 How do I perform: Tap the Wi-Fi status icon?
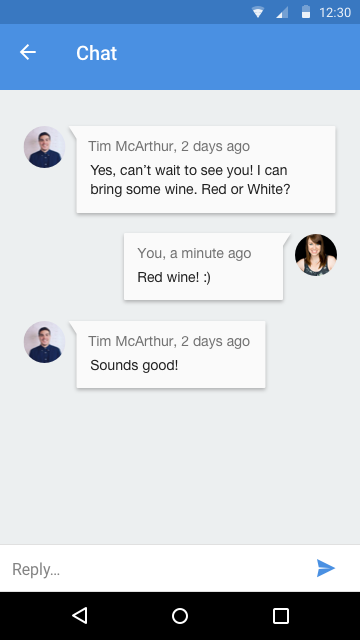tap(258, 12)
